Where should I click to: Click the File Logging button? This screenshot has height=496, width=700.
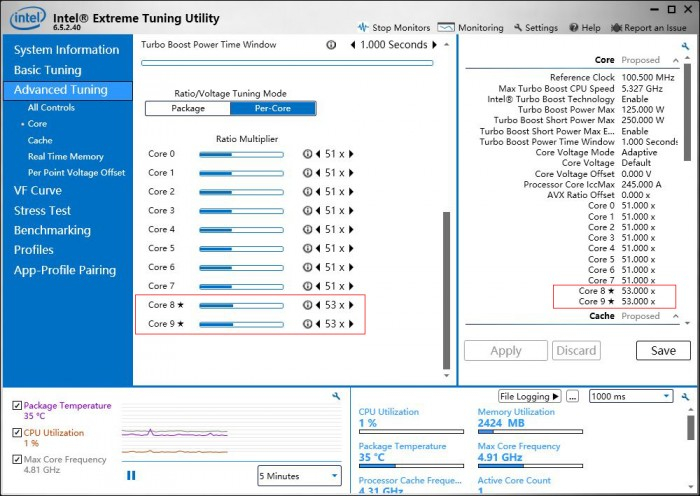click(x=529, y=397)
